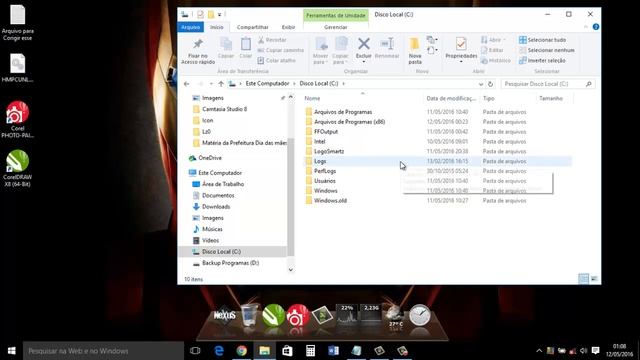Sort by the Tipo column header
The height and width of the screenshot is (360, 640).
pyautogui.click(x=507, y=98)
